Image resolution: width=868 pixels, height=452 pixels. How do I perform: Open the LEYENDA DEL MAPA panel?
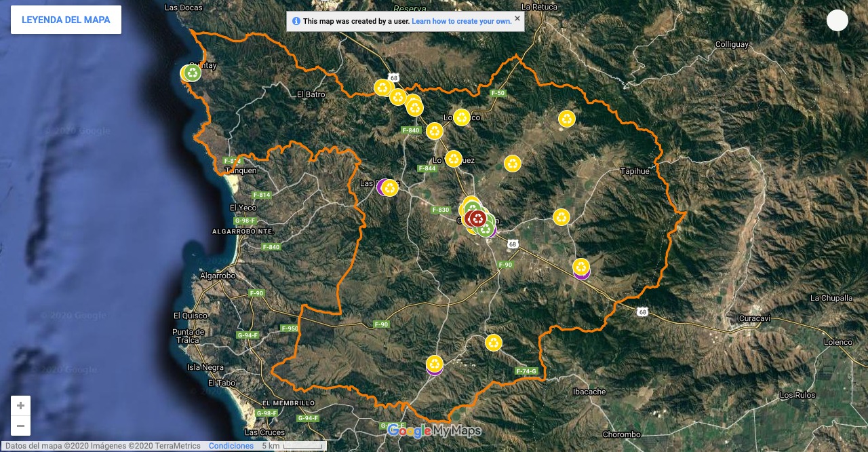tap(66, 20)
